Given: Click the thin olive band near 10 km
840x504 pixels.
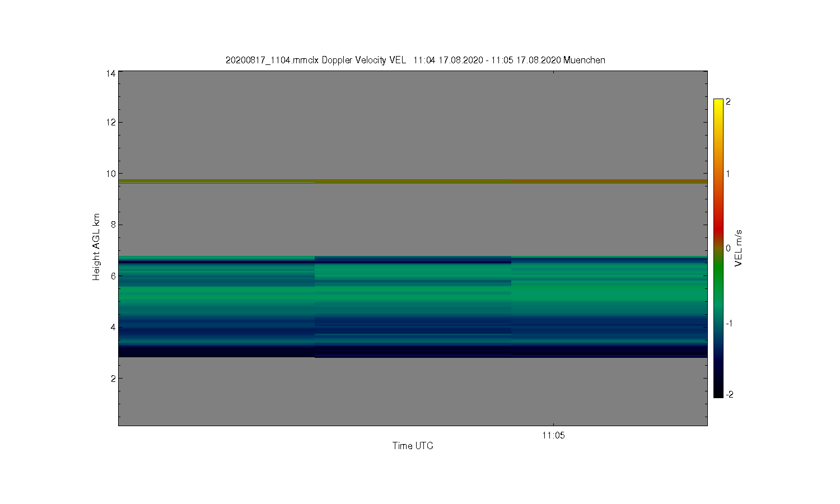Looking at the screenshot, I should pyautogui.click(x=413, y=181).
